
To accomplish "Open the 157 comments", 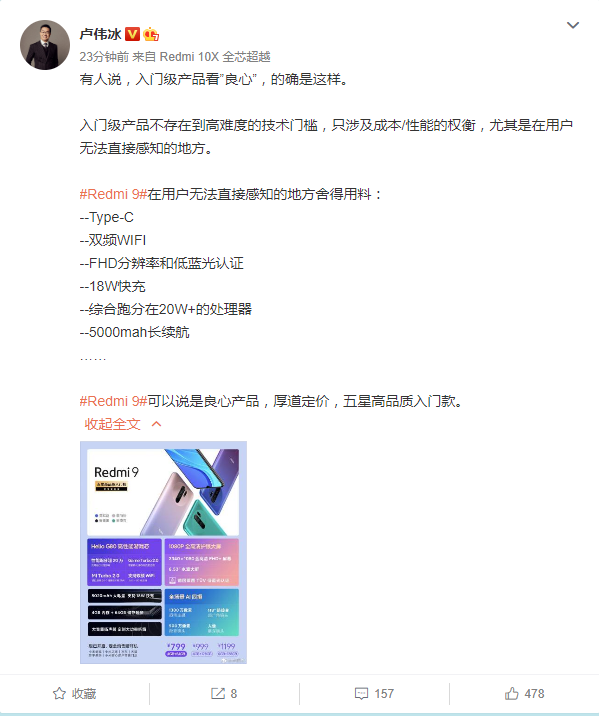I will coord(384,694).
